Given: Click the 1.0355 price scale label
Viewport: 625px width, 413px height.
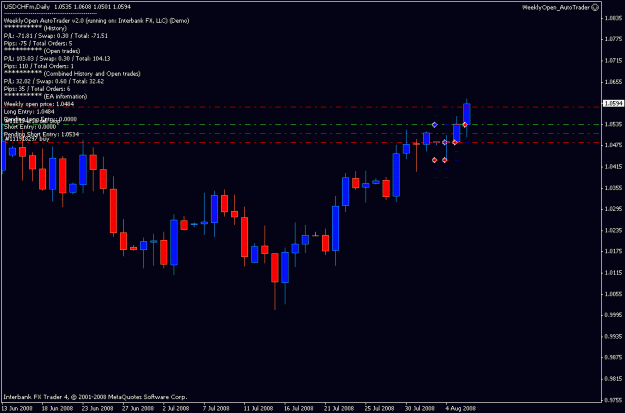Looking at the screenshot, I should pyautogui.click(x=613, y=188).
